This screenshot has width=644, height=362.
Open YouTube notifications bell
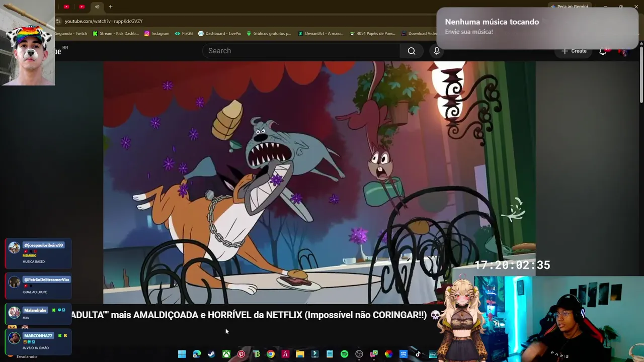point(603,51)
